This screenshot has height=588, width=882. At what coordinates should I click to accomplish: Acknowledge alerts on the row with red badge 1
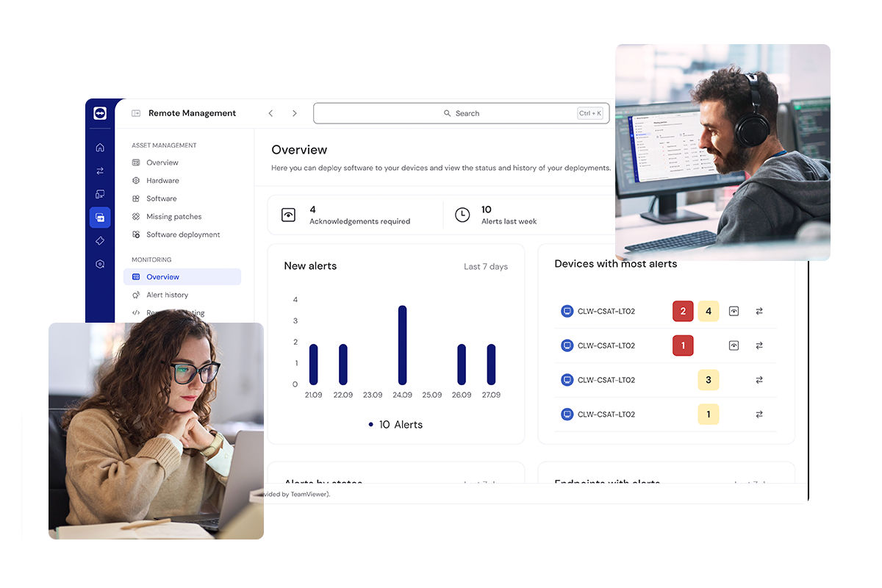pyautogui.click(x=734, y=345)
